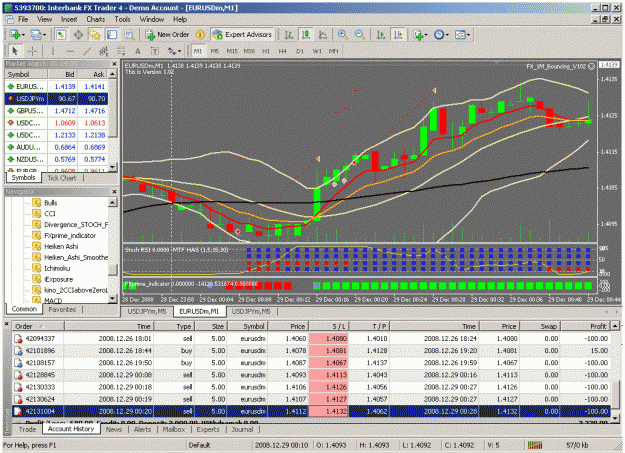The width and height of the screenshot is (625, 453).
Task: Open the Profiles dropdown arrow
Action: [x=44, y=35]
